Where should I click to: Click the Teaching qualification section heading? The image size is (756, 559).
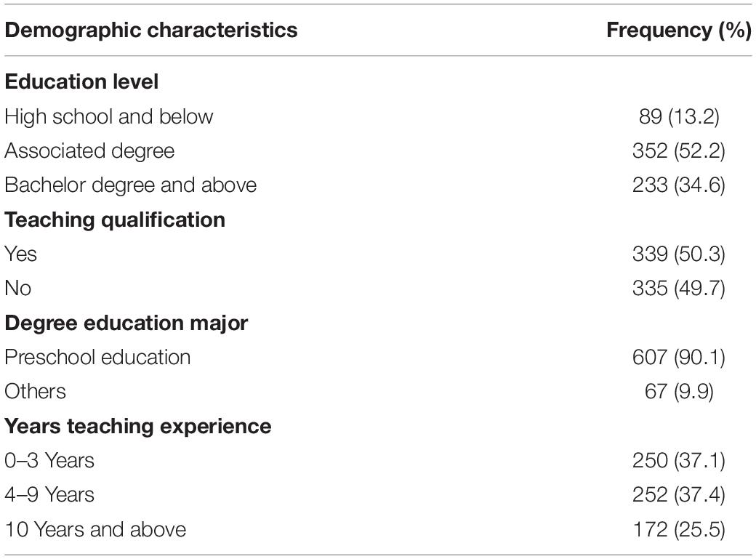[116, 220]
